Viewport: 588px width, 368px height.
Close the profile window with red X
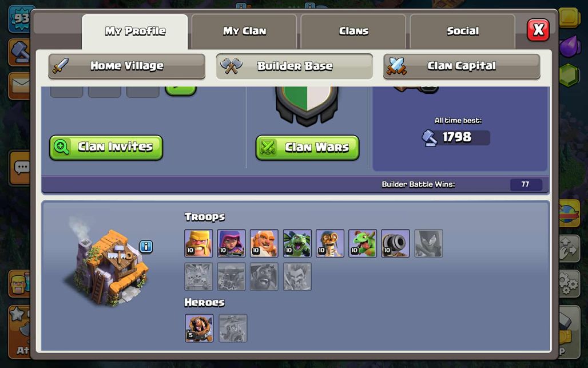[538, 30]
